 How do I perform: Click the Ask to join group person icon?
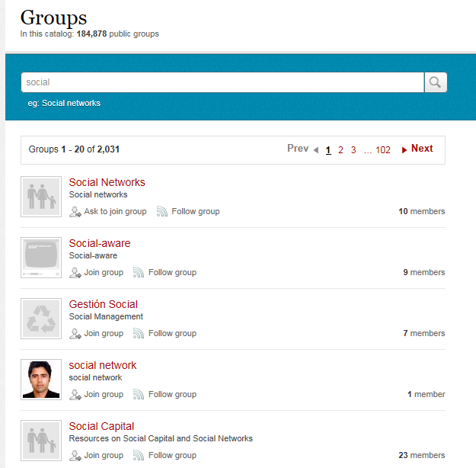(75, 211)
